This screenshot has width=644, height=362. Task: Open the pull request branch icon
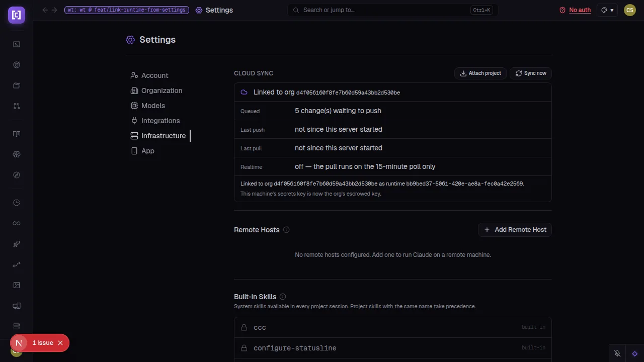(17, 106)
